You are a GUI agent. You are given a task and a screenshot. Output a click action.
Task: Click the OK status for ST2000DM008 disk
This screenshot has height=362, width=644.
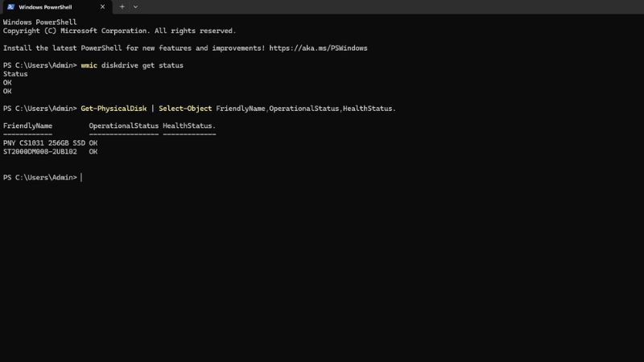(x=93, y=151)
